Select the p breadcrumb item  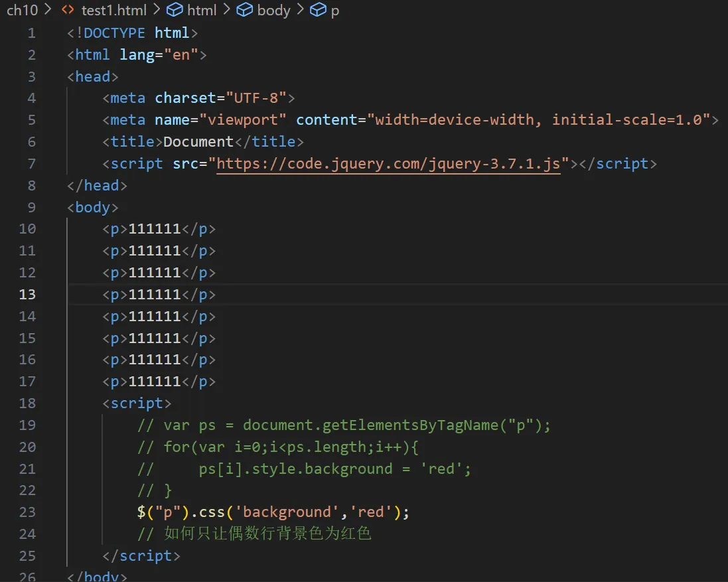(x=335, y=11)
